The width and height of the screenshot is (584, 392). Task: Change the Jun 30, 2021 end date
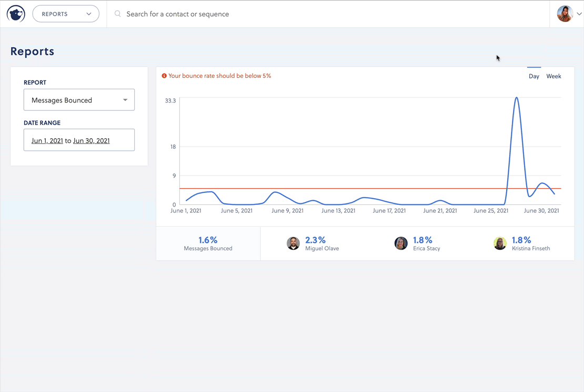pos(91,140)
